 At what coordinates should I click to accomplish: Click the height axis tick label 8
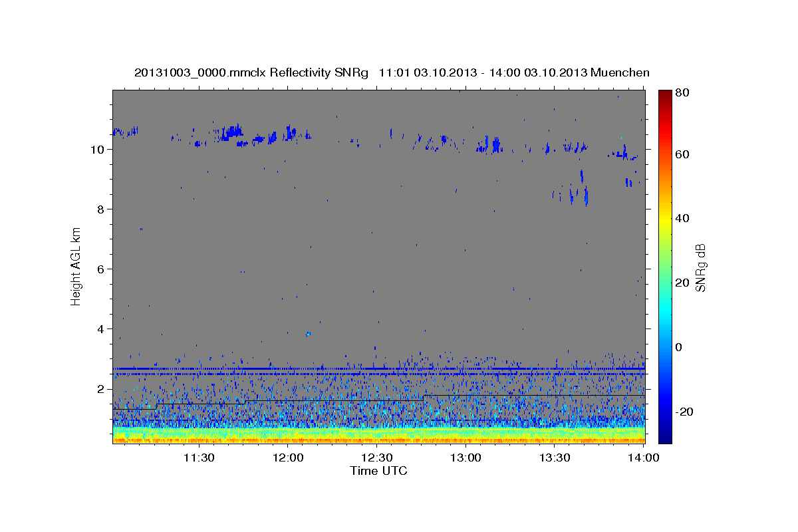pyautogui.click(x=101, y=209)
